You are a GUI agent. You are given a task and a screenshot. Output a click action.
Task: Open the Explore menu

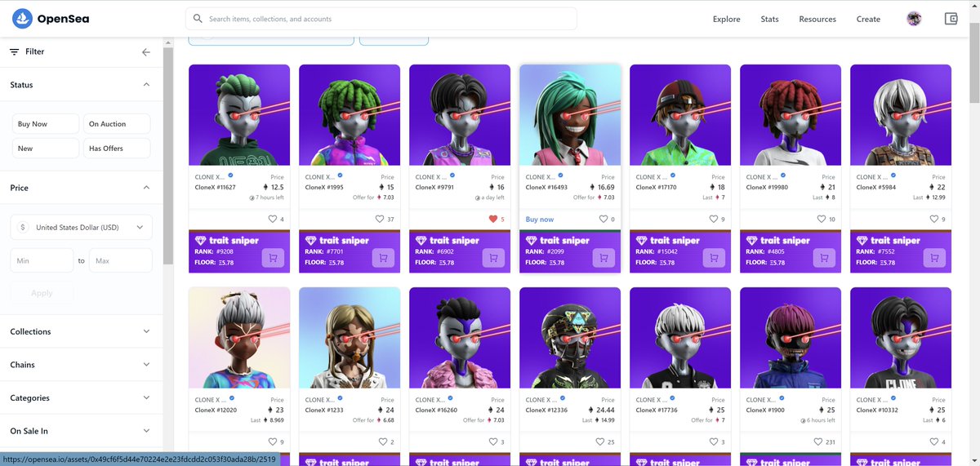[727, 19]
